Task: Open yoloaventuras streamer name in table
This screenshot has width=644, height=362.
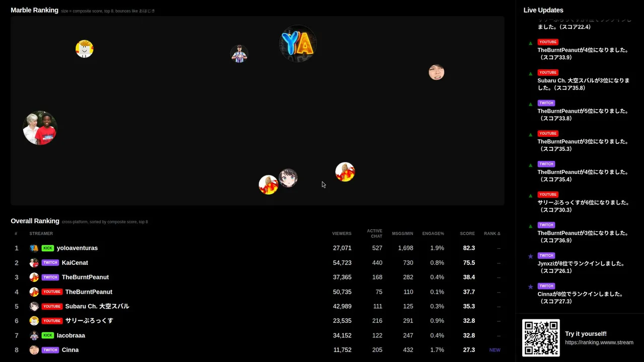Action: [77, 248]
